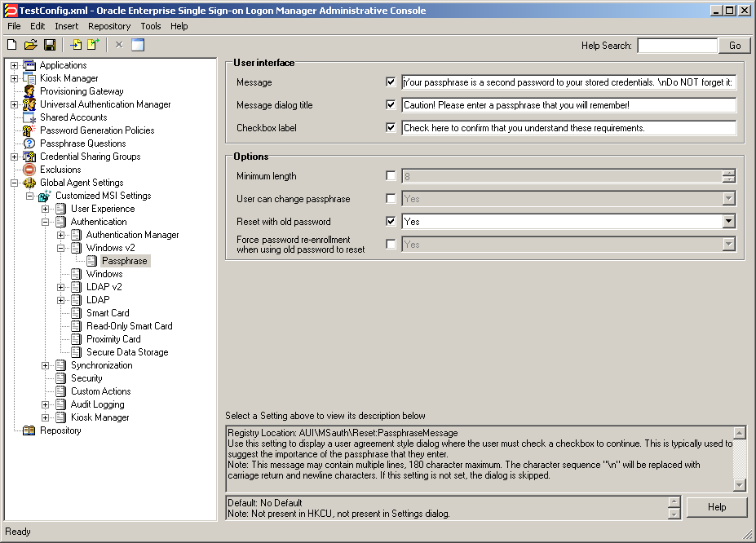Screen dimensions: 756x543
Task: Open the Tools menu
Action: pos(151,26)
